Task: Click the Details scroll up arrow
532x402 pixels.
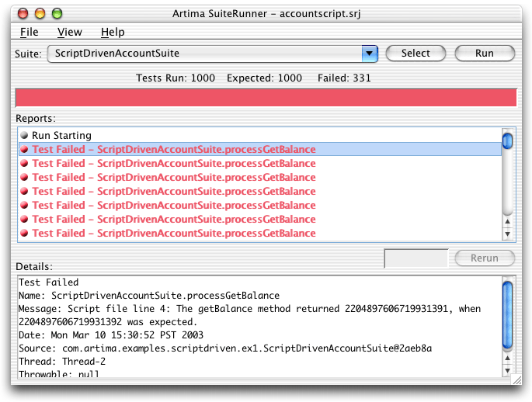Action: pos(508,358)
